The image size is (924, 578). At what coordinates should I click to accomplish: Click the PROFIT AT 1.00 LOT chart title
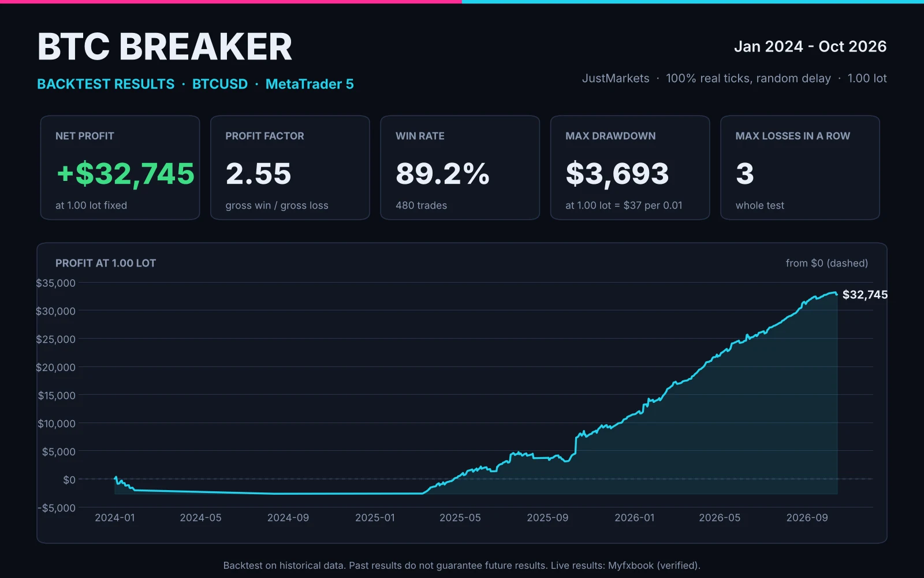click(x=106, y=263)
